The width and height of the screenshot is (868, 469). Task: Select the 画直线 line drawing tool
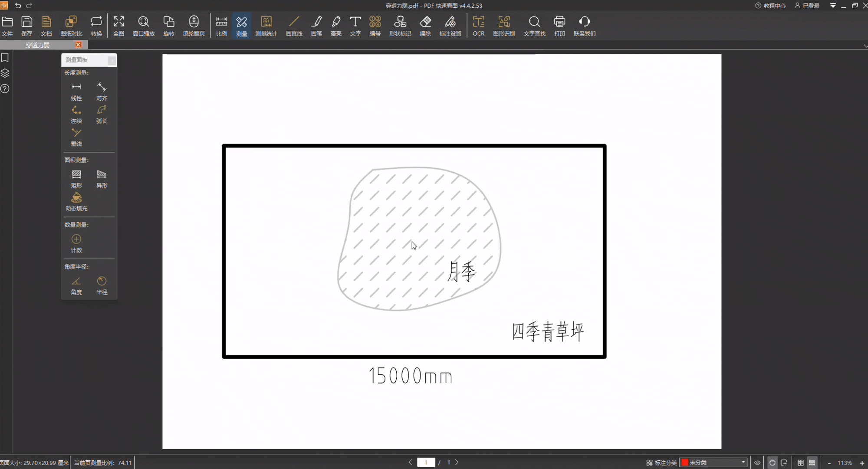coord(294,26)
